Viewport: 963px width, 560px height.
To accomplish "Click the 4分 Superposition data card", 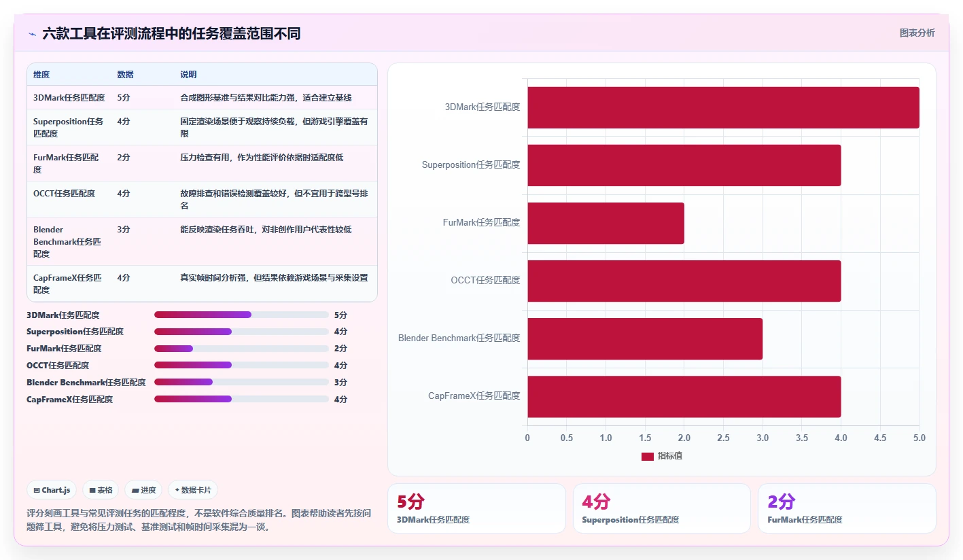I will [662, 508].
